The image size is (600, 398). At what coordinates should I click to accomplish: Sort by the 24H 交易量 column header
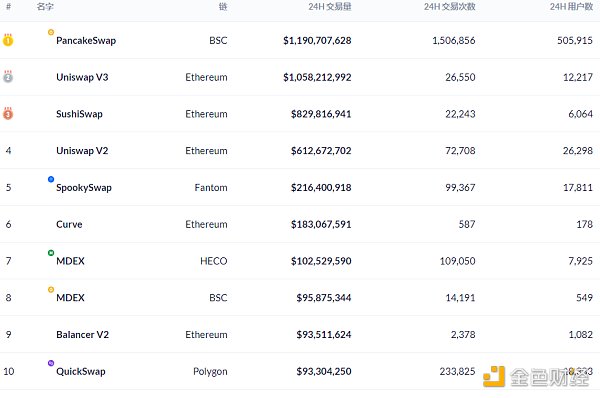tap(330, 7)
